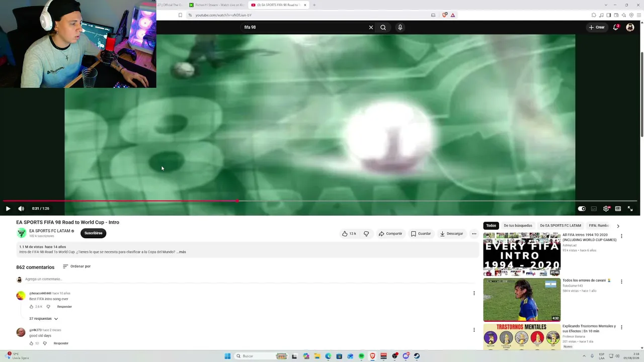The width and height of the screenshot is (644, 362).
Task: Select the 'De EA SPORTS FC LATAM' chip
Action: coord(560,226)
